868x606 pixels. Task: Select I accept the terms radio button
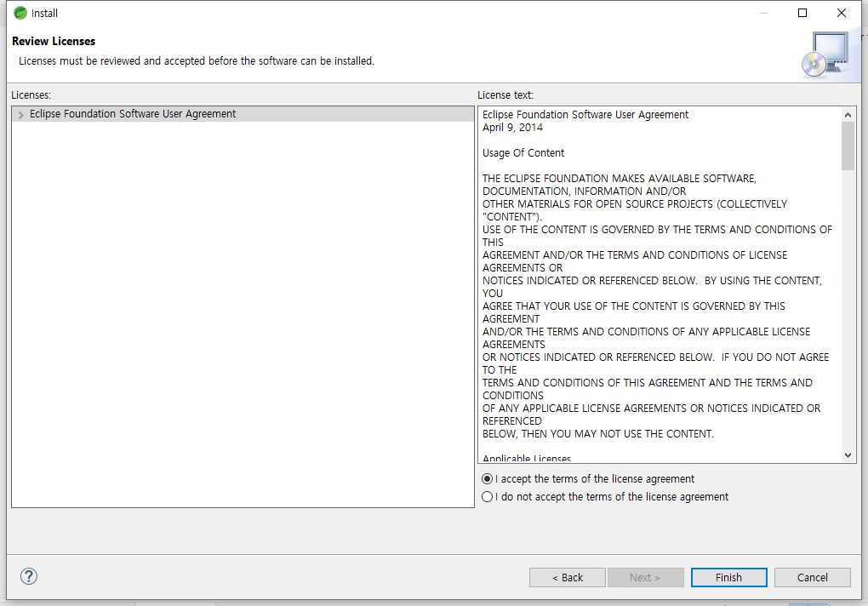(x=487, y=478)
